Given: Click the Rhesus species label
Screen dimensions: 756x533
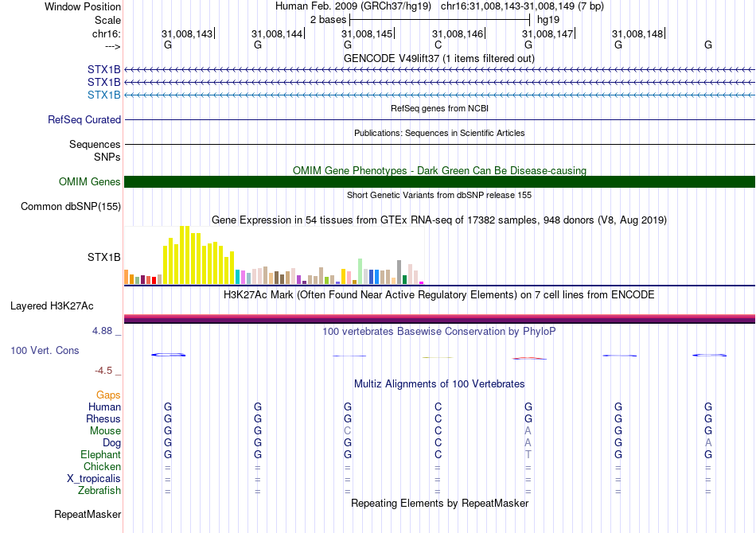Looking at the screenshot, I should click(x=103, y=418).
